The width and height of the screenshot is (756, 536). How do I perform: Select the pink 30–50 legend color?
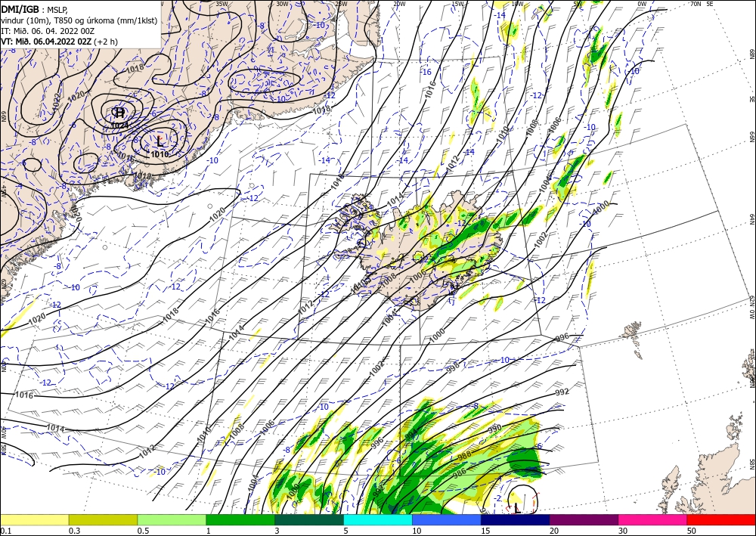coord(653,519)
